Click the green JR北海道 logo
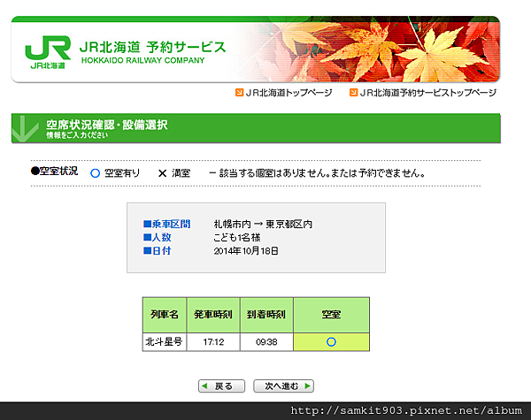The width and height of the screenshot is (531, 420). 48,52
